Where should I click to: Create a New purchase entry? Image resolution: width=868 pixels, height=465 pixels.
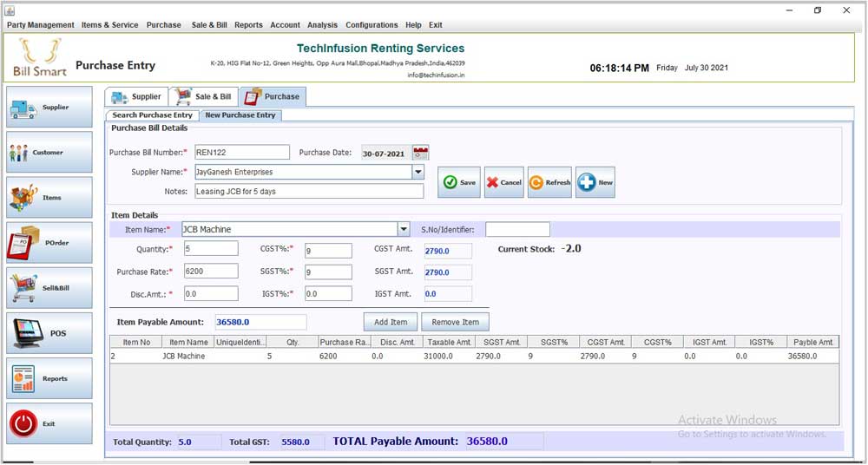tap(595, 182)
